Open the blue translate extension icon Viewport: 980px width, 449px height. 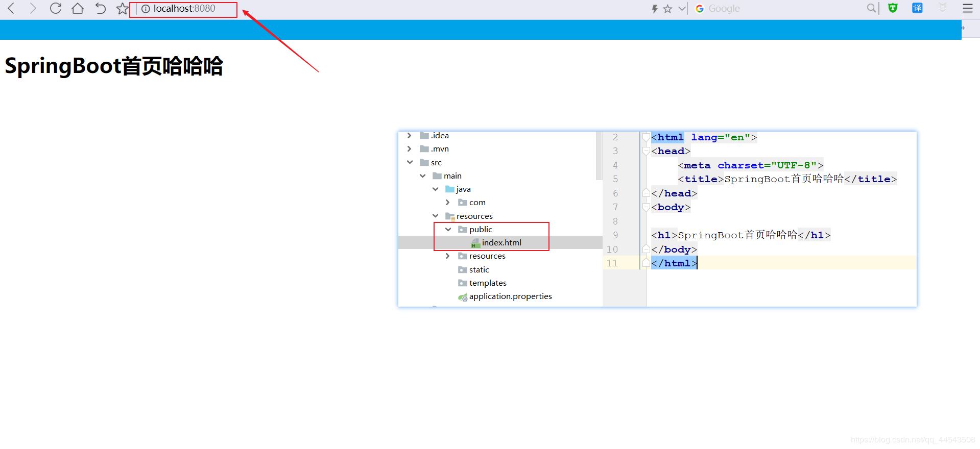tap(917, 8)
